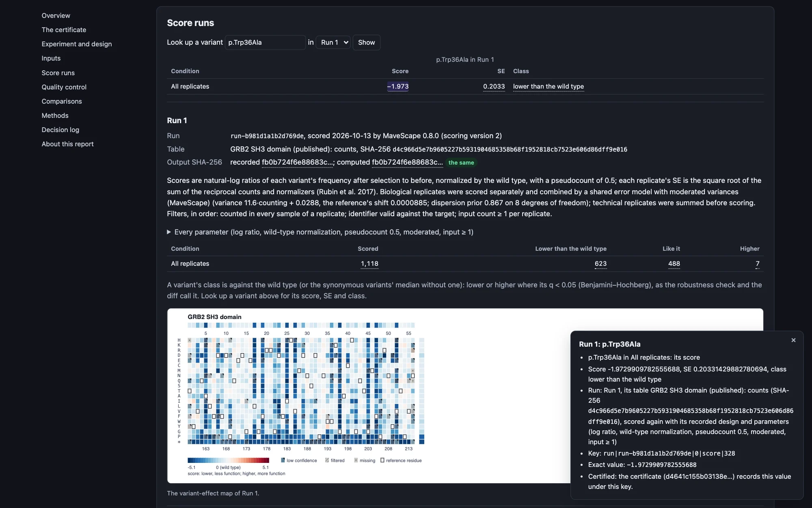
Task: Jump to Experiment and design section
Action: click(x=77, y=44)
